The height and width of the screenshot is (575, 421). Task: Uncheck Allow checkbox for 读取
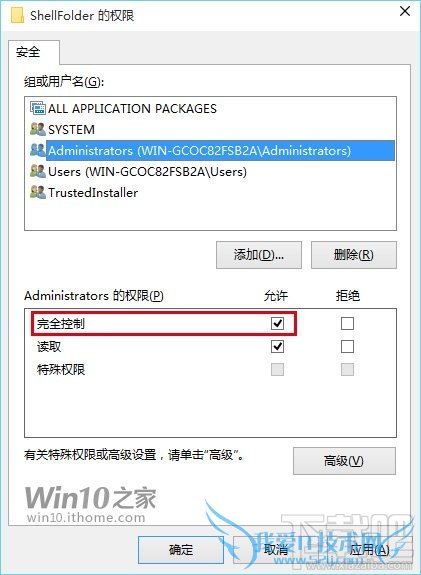(277, 347)
